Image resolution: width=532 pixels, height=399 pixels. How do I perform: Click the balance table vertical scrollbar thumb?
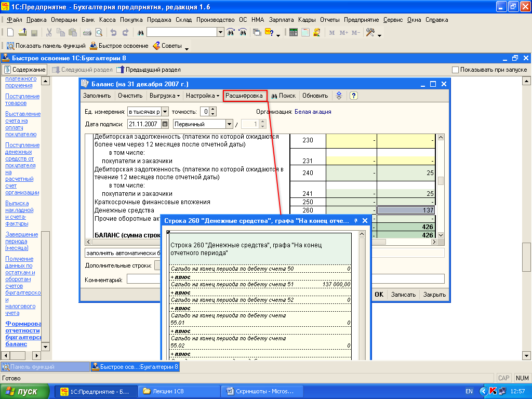[441, 180]
